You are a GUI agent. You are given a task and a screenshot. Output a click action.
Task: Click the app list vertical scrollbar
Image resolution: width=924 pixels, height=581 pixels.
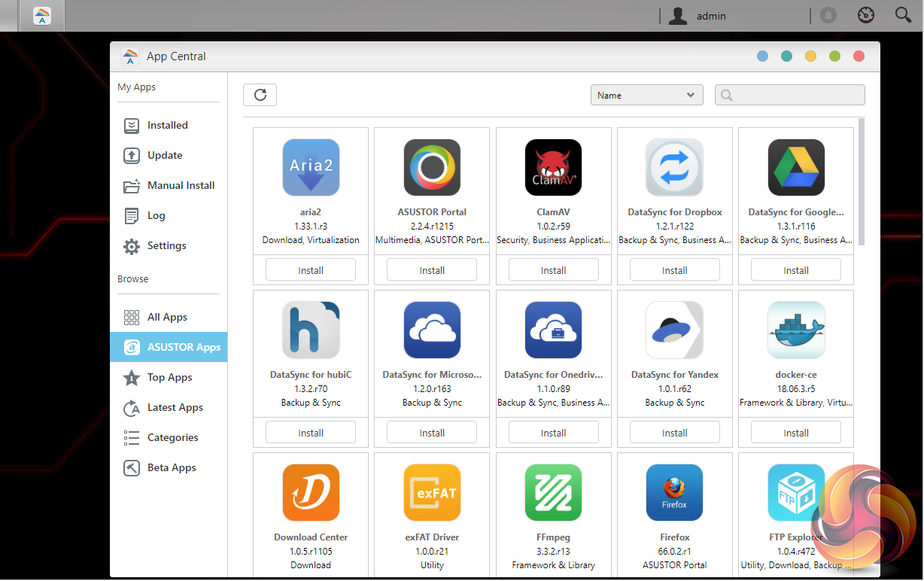click(x=862, y=181)
